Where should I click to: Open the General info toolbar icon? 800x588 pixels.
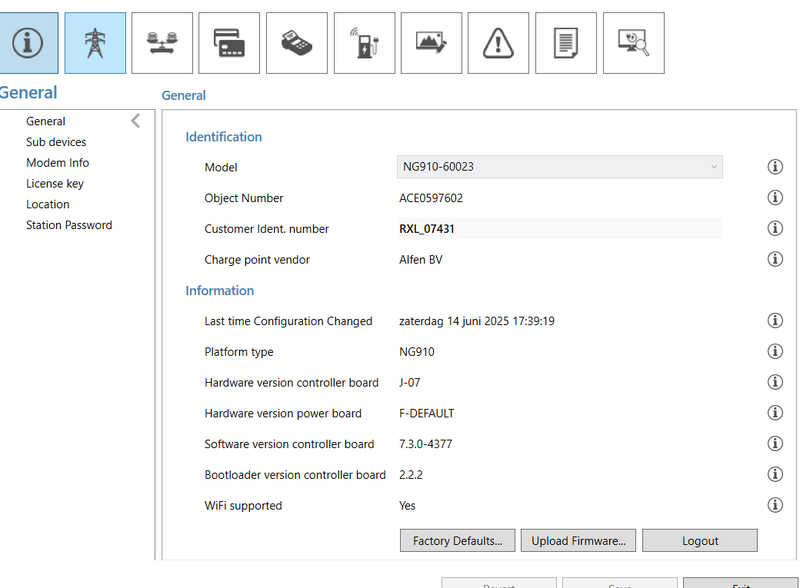click(28, 43)
